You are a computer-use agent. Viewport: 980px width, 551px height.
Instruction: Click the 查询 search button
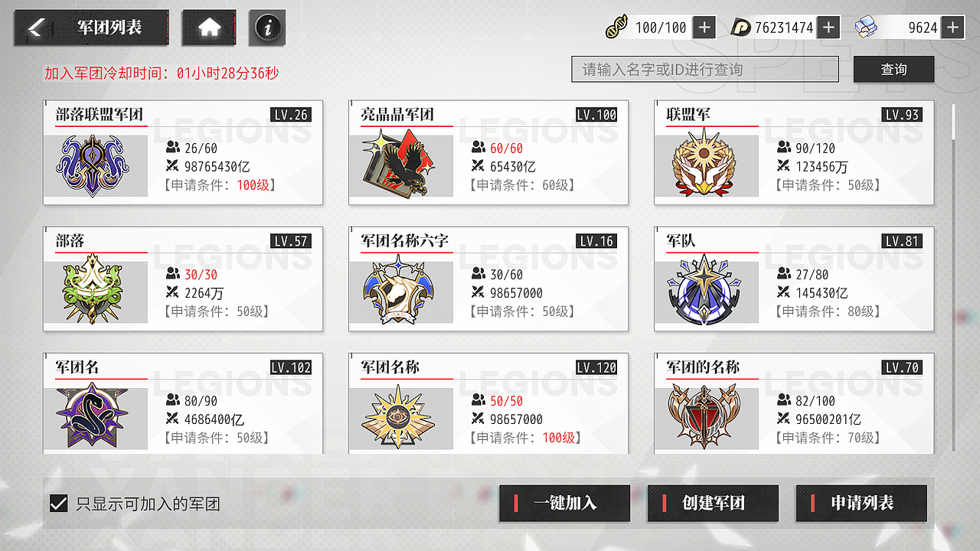(x=893, y=70)
